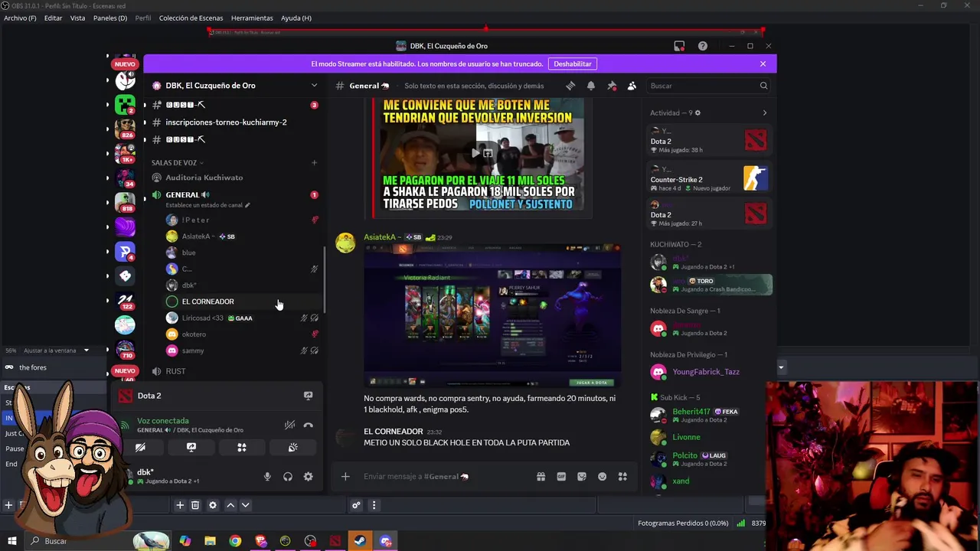
Task: Open the Threads icon in channel header
Action: coord(570,86)
